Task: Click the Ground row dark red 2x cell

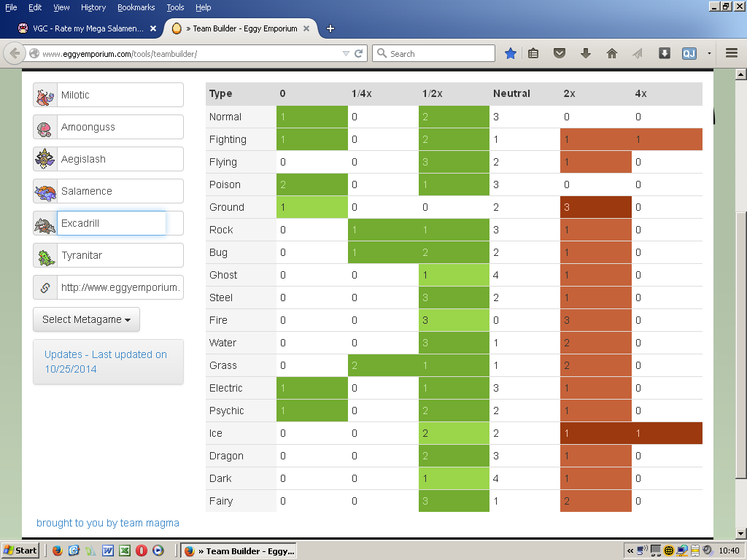Action: click(x=595, y=207)
